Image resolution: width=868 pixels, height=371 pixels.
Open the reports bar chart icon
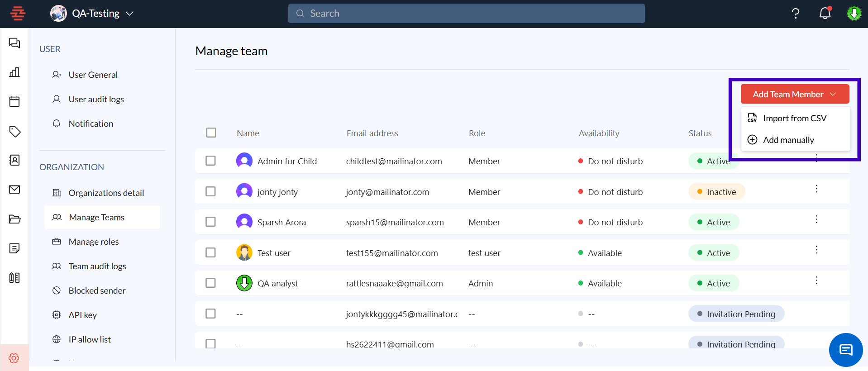pos(14,72)
